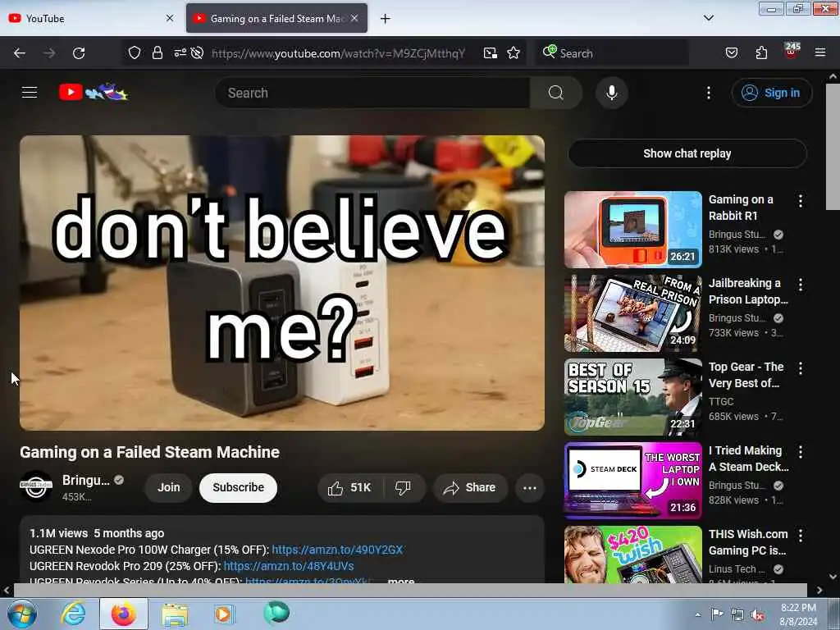
Task: Click the horizontal scrollbar at page bottom
Action: (x=410, y=590)
